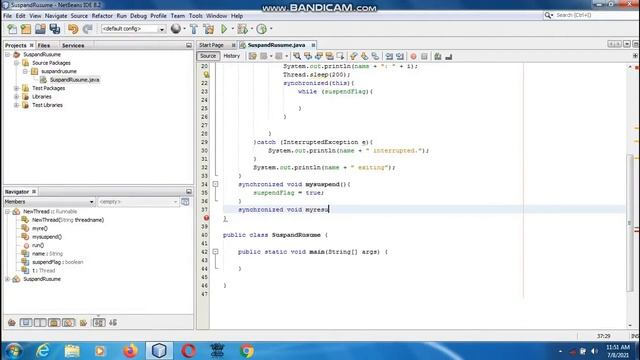The width and height of the screenshot is (640, 360).
Task: Toggle Show Inner Classes filter in Navigator
Action: coord(69,323)
